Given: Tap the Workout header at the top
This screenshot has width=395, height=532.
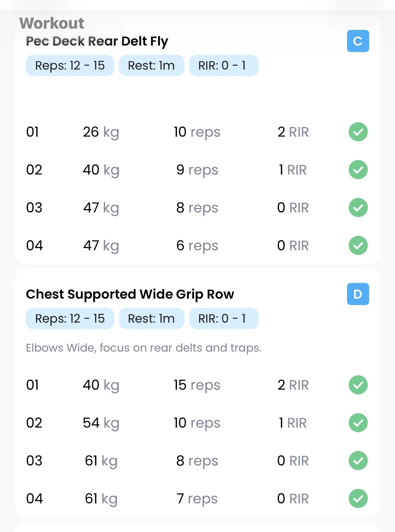Looking at the screenshot, I should point(52,23).
